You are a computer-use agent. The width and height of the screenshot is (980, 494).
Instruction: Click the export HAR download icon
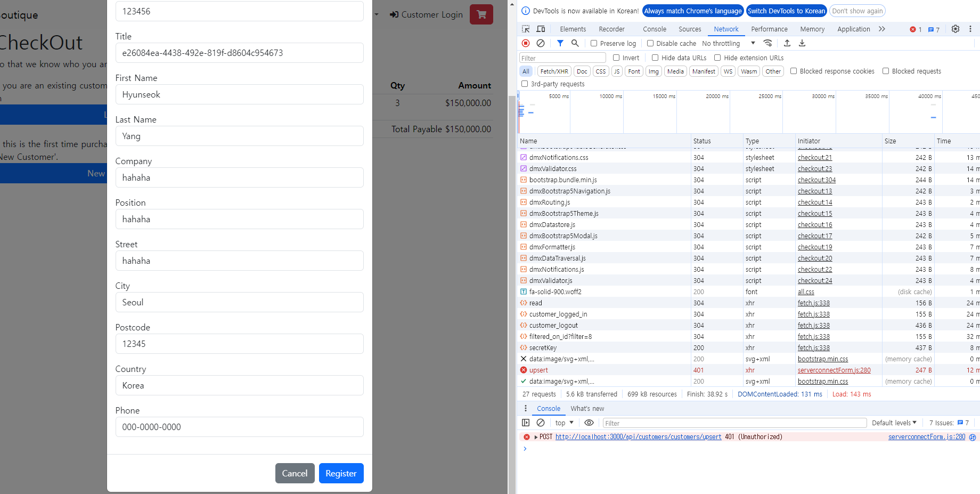point(802,43)
